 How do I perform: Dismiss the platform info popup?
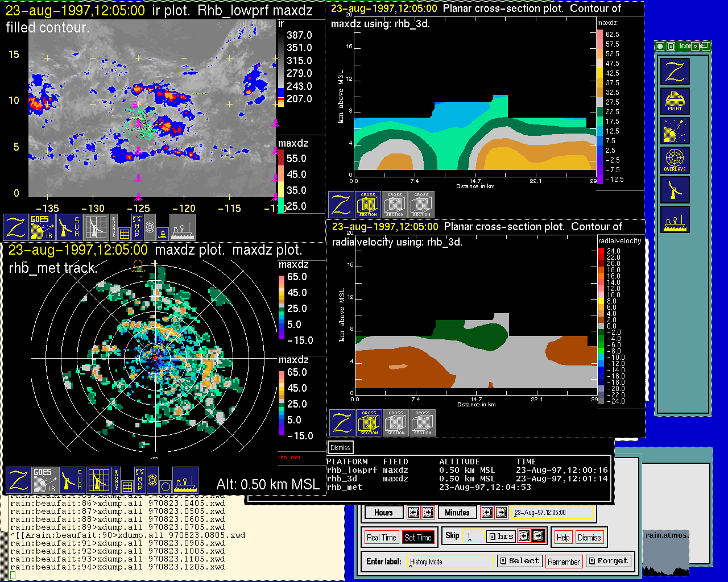(340, 448)
